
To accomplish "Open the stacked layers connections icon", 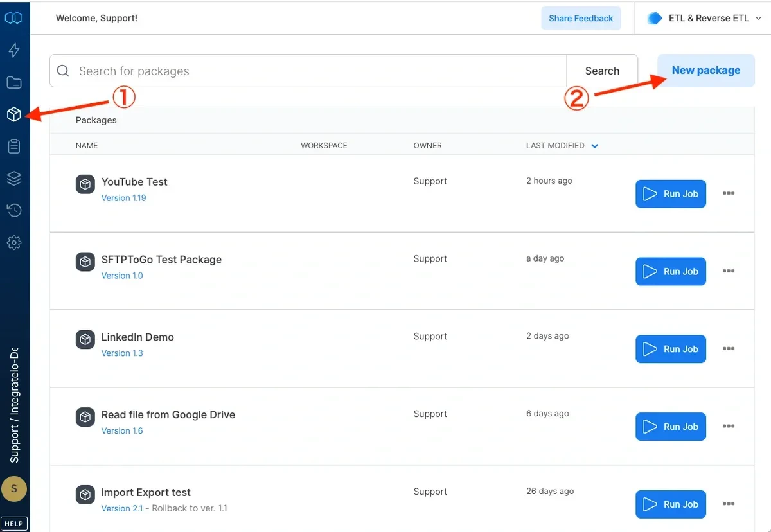I will pyautogui.click(x=14, y=178).
